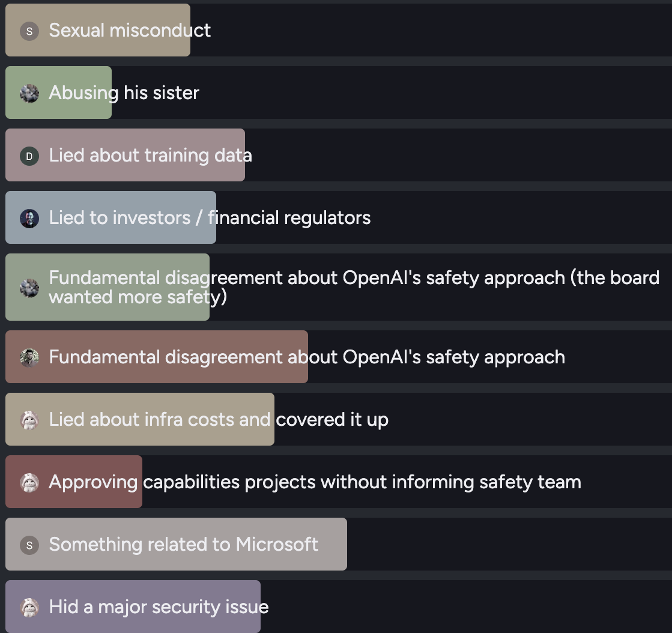Click the S avatar beside Sexual misconduct
672x633 pixels.
pyautogui.click(x=29, y=31)
